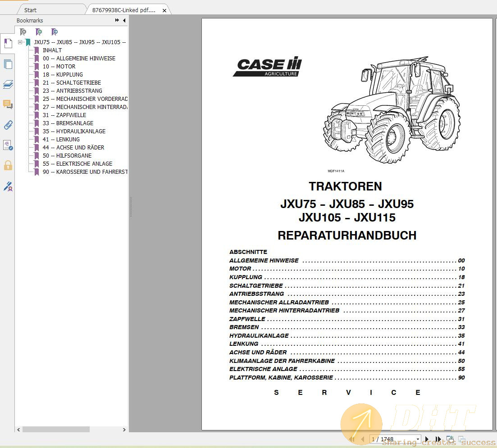Show the Bookmarks panel icon
Screen dimensions: 497x448
coord(8,43)
